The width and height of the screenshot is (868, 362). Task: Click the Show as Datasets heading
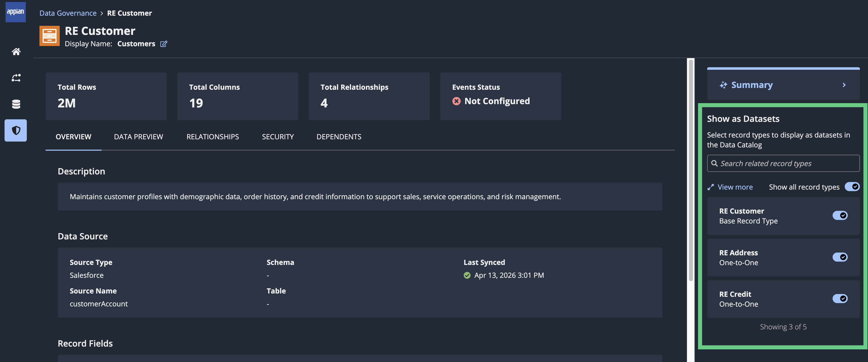(743, 119)
